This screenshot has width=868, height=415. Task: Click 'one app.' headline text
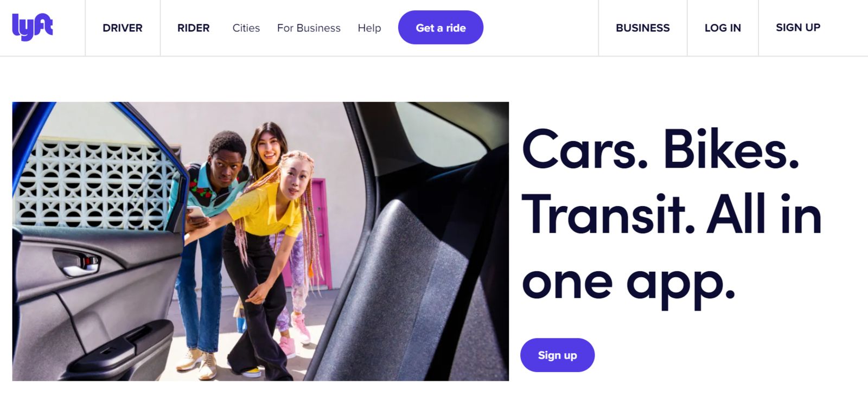628,283
